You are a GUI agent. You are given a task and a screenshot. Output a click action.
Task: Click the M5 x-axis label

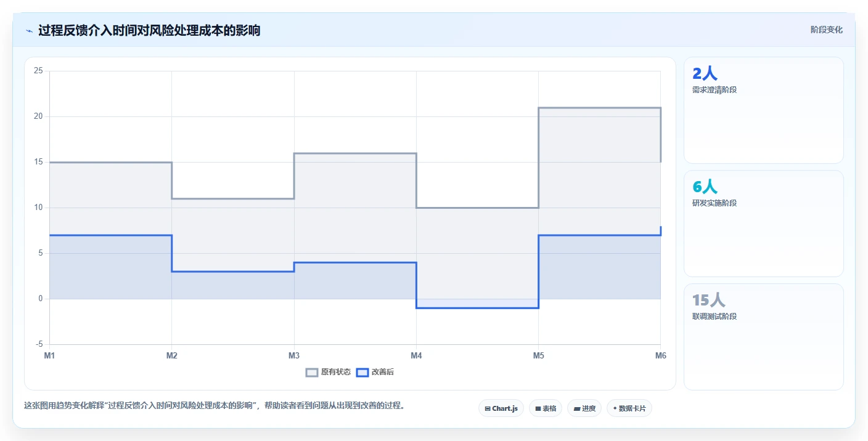(538, 355)
